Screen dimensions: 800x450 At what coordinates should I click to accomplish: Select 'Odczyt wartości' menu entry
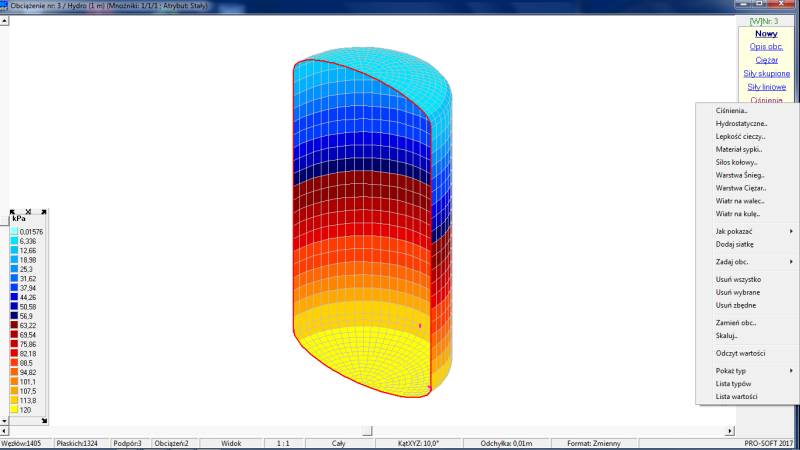(740, 353)
